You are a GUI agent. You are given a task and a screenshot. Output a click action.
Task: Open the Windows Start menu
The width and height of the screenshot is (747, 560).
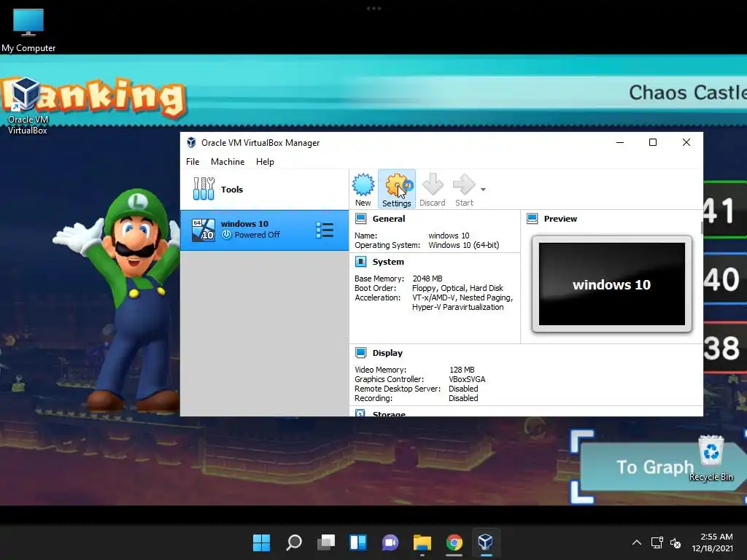click(x=261, y=542)
